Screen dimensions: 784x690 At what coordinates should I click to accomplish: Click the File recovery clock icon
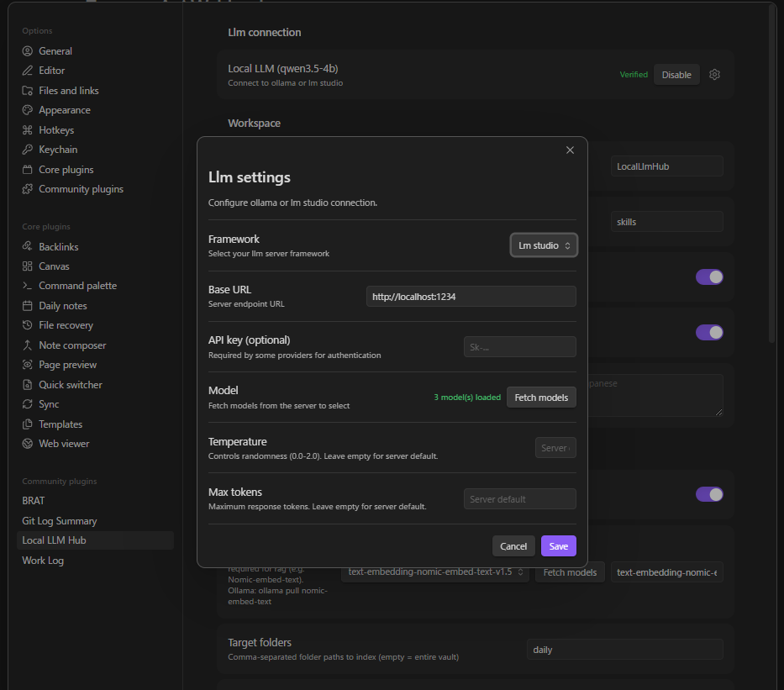(28, 325)
